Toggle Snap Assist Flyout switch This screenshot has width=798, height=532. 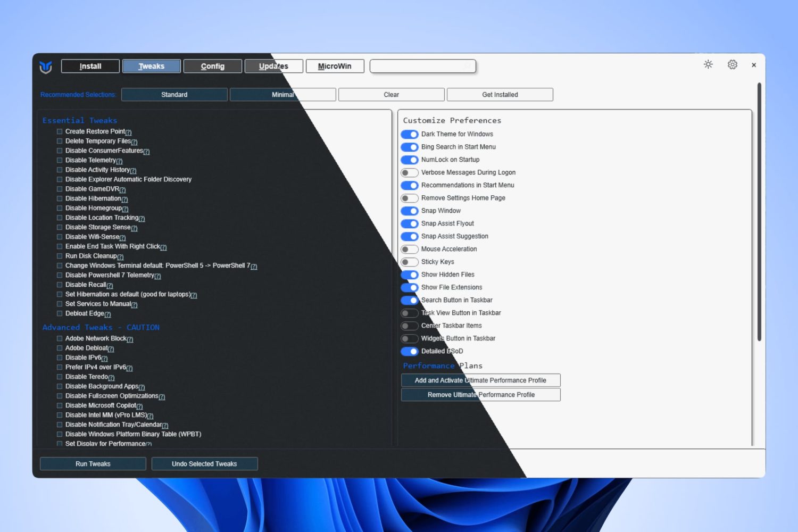(410, 224)
